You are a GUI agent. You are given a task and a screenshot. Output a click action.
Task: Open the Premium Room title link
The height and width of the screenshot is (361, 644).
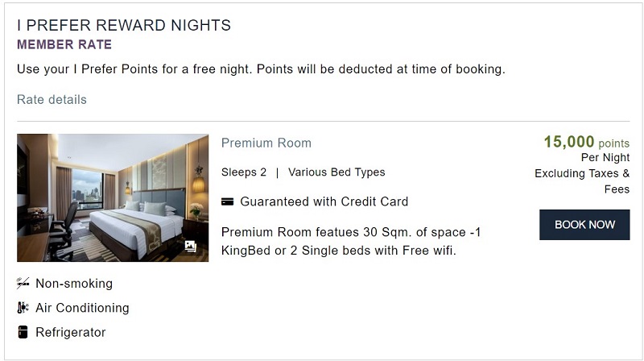point(266,143)
